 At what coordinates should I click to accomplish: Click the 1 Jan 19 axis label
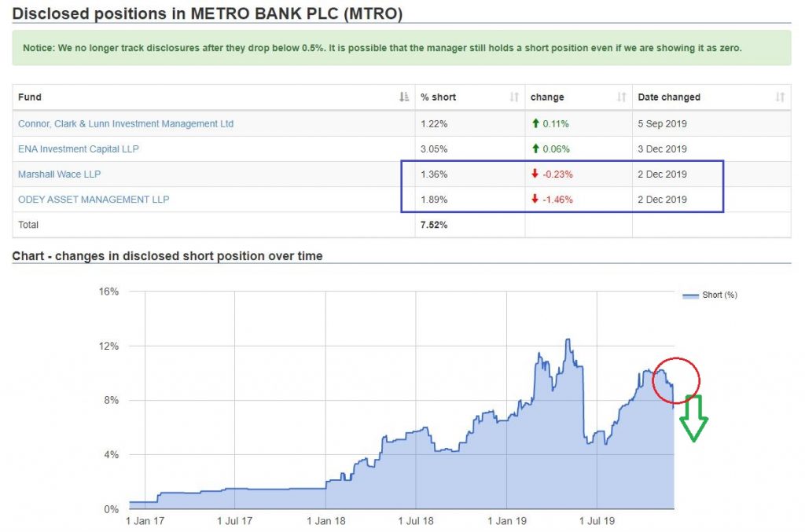pos(507,521)
